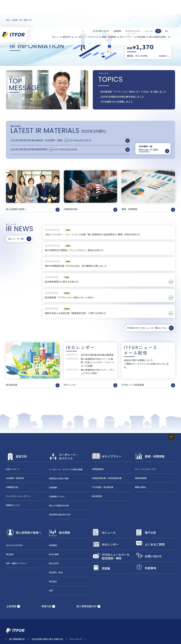
Task: Open サイトマップ in bottom footer
Action: pos(76,639)
